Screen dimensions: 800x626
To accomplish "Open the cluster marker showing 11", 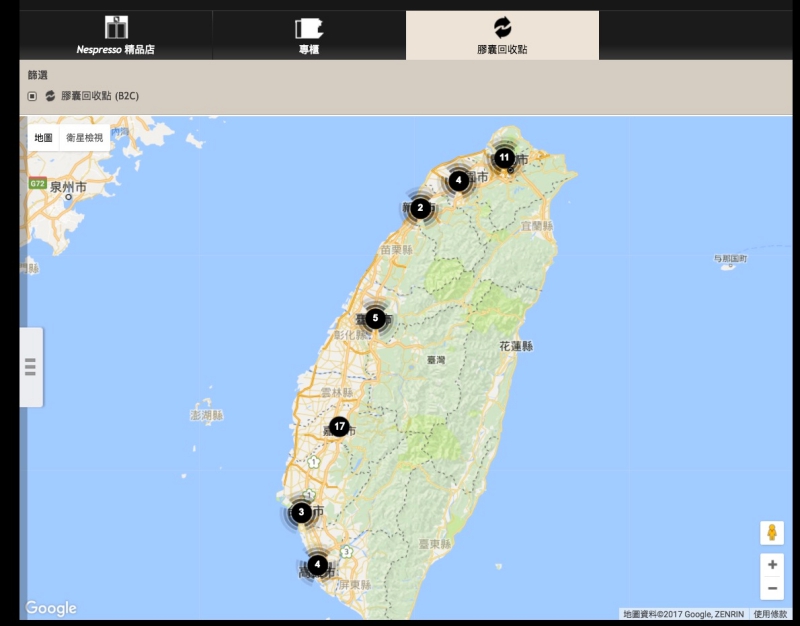I will click(504, 158).
